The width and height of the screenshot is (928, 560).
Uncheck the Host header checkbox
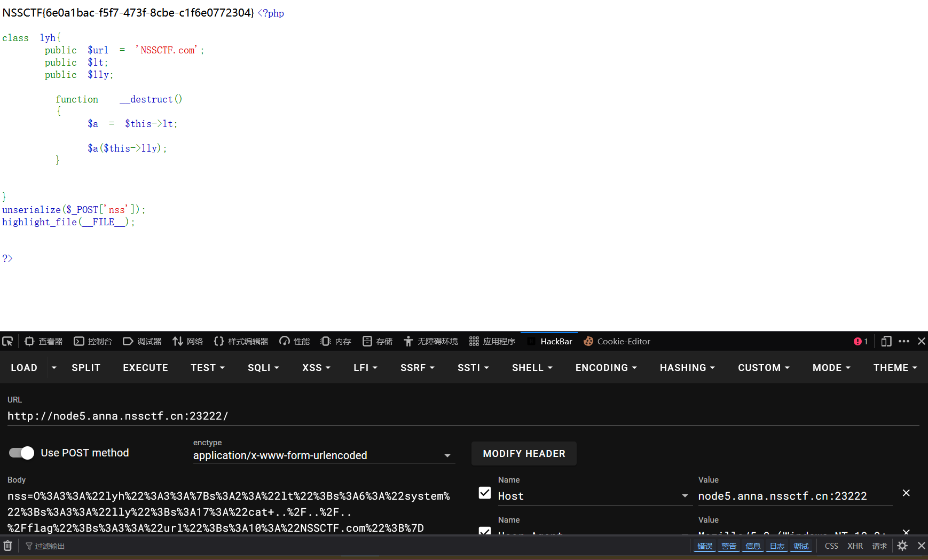(485, 493)
